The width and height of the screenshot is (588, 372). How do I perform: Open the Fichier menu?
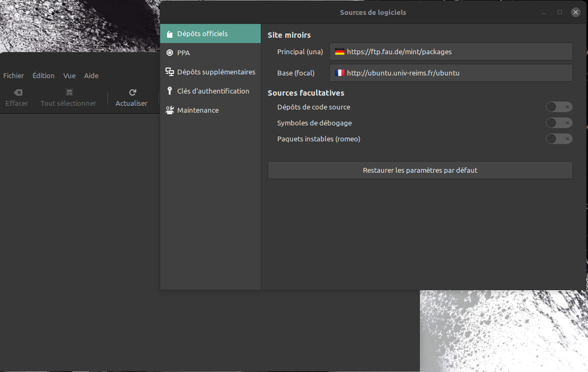point(13,75)
